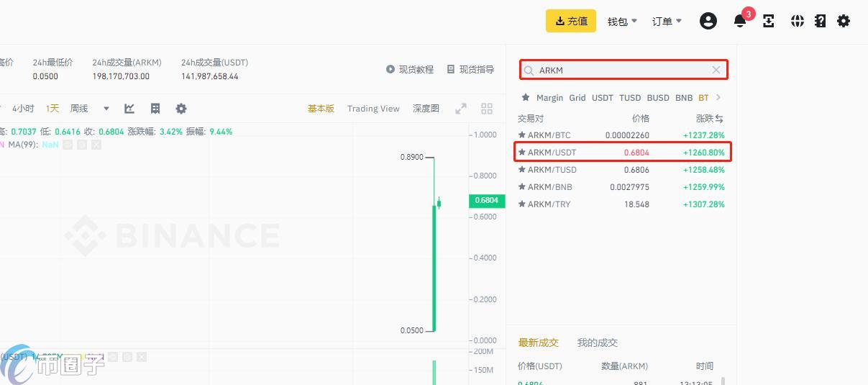Expand more market tabs with right chevron
Screen dimensions: 868x385
point(718,97)
